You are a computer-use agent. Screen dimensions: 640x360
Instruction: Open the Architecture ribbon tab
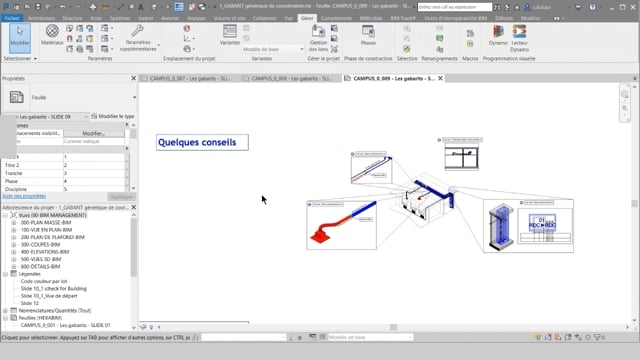click(x=41, y=18)
